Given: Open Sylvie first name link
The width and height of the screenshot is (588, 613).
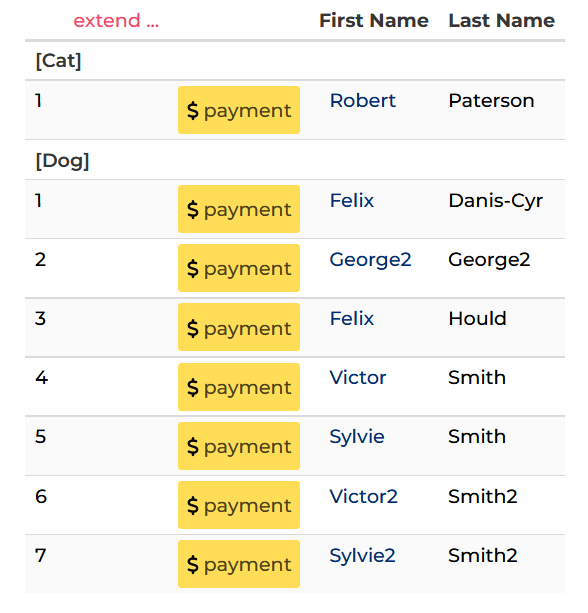Looking at the screenshot, I should point(357,437).
